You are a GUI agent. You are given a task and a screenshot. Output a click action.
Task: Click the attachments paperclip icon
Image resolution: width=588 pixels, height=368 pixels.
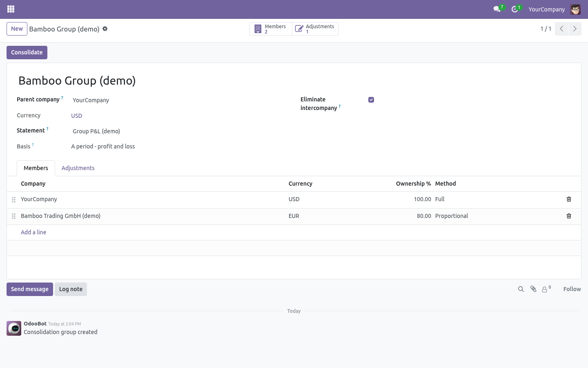tap(533, 289)
